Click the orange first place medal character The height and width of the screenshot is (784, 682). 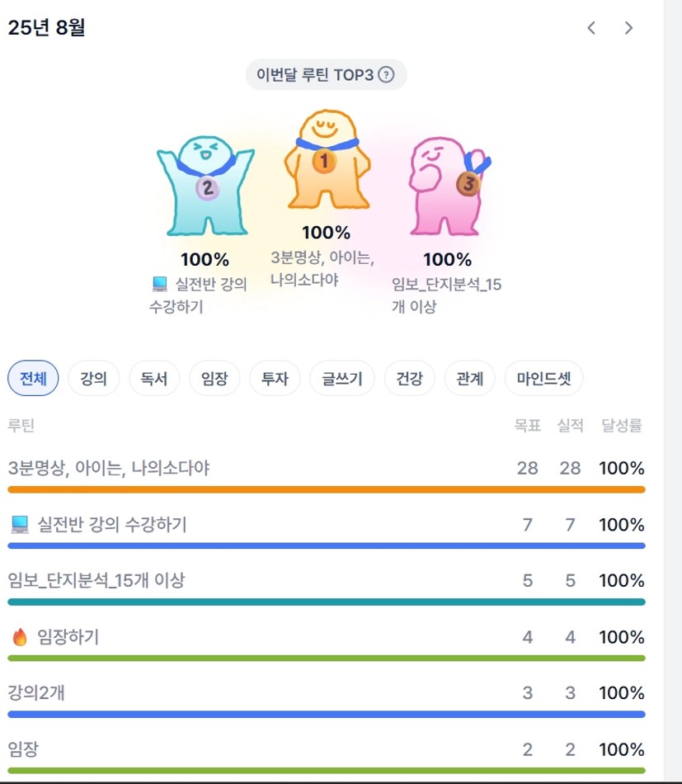click(x=327, y=159)
